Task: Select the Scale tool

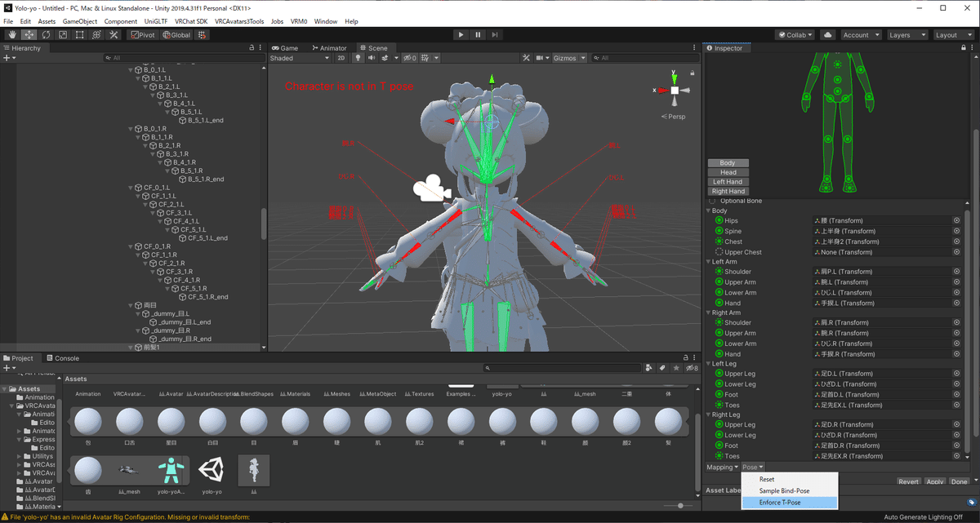Action: pyautogui.click(x=63, y=35)
